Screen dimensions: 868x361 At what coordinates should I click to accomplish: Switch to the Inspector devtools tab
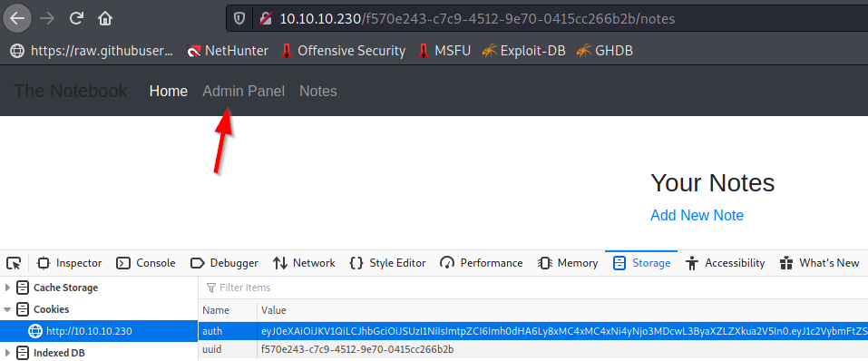coord(70,263)
